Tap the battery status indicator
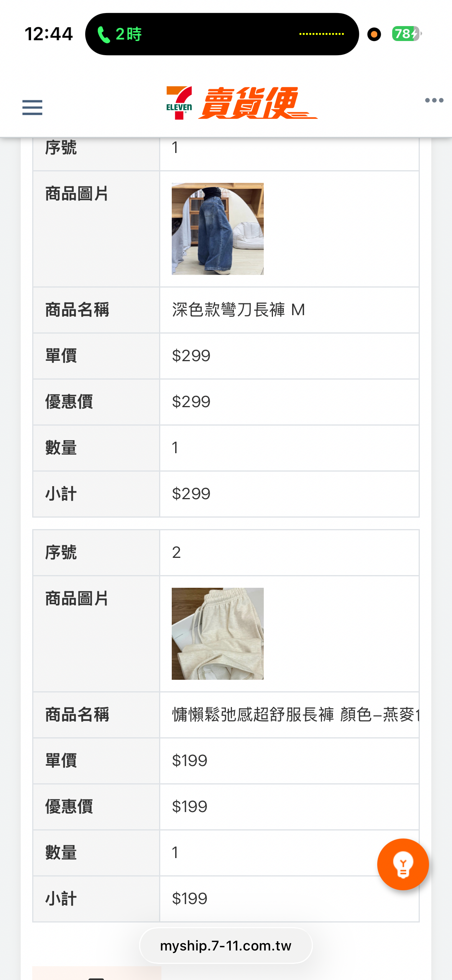Image resolution: width=452 pixels, height=980 pixels. point(406,34)
